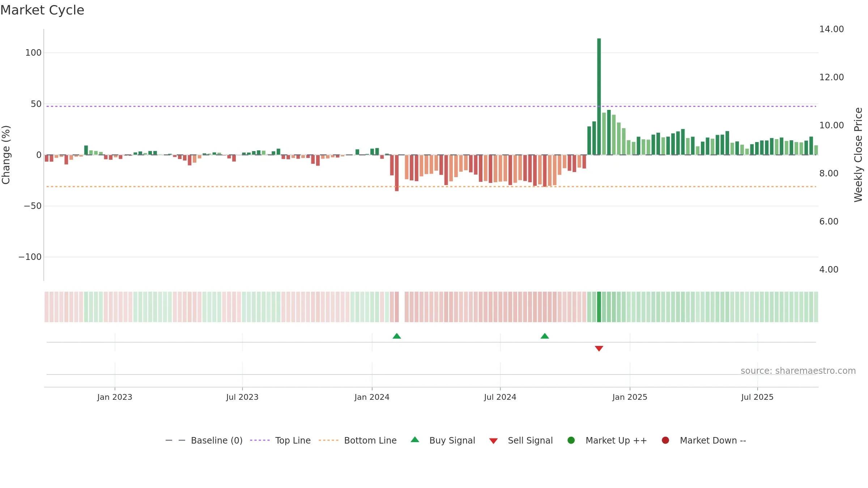The image size is (868, 488).
Task: Click the Jul 2023 x-axis label
Action: (242, 397)
